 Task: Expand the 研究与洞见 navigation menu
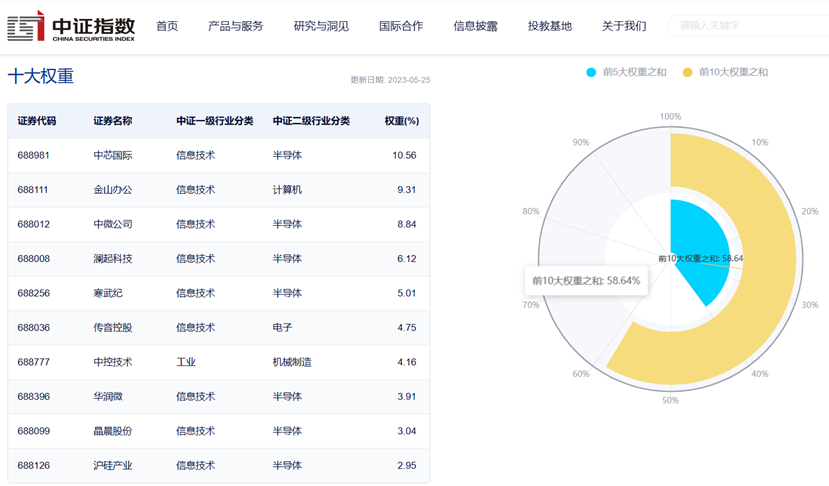321,26
